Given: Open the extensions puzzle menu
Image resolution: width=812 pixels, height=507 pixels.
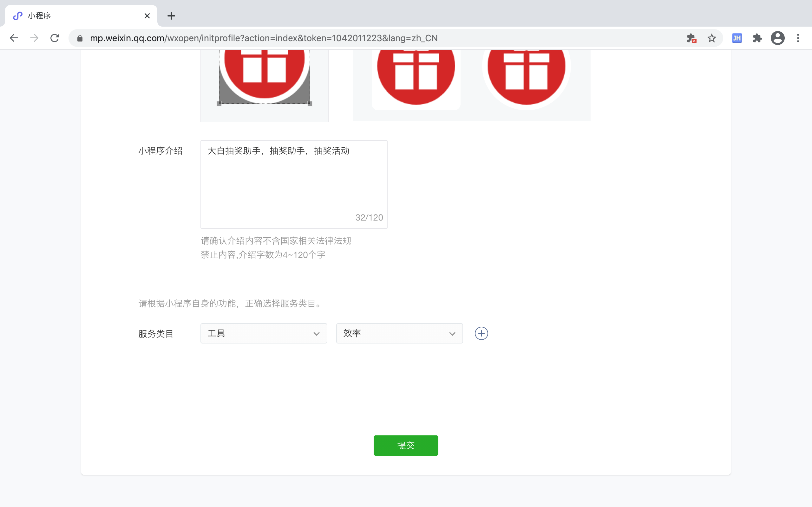Looking at the screenshot, I should coord(757,38).
